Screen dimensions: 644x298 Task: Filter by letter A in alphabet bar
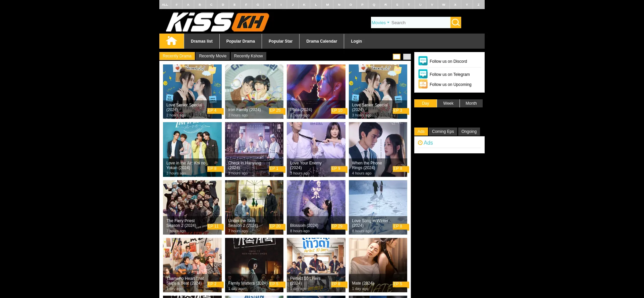[188, 5]
